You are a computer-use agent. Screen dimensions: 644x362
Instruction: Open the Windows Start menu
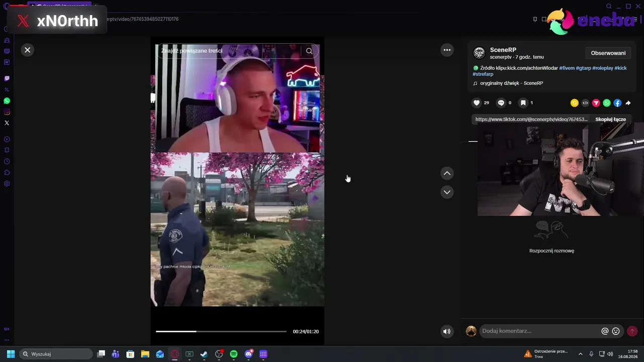click(11, 354)
